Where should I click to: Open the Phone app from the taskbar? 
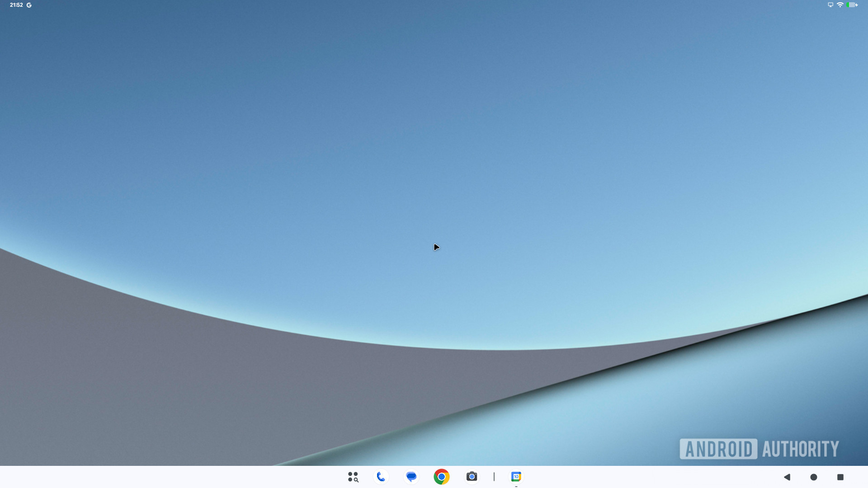(x=382, y=477)
